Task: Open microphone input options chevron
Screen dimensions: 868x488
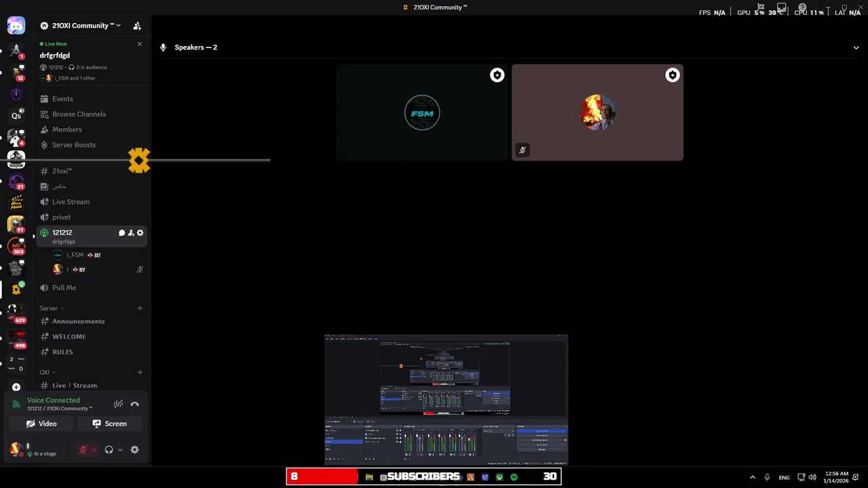Action: [94, 449]
